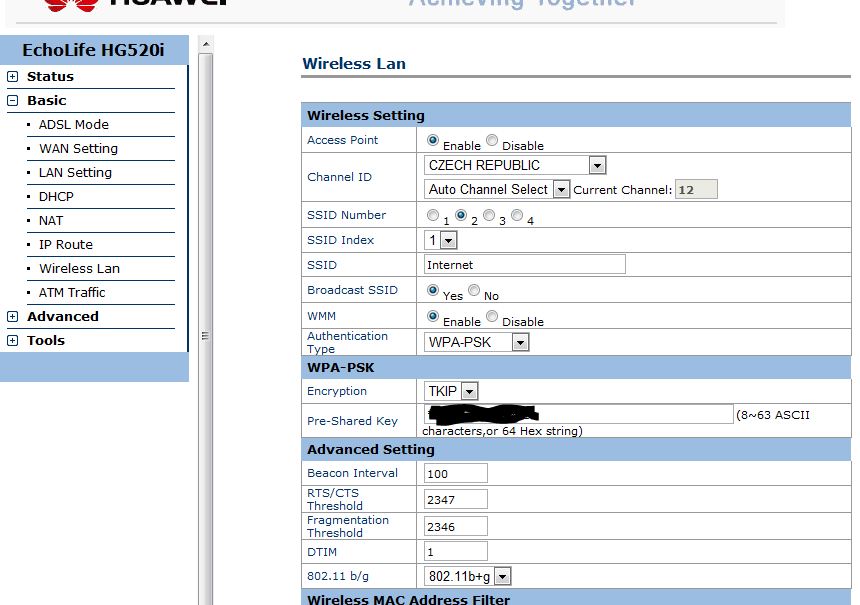The image size is (860, 605).
Task: Go to the DHCP page
Action: (x=56, y=197)
